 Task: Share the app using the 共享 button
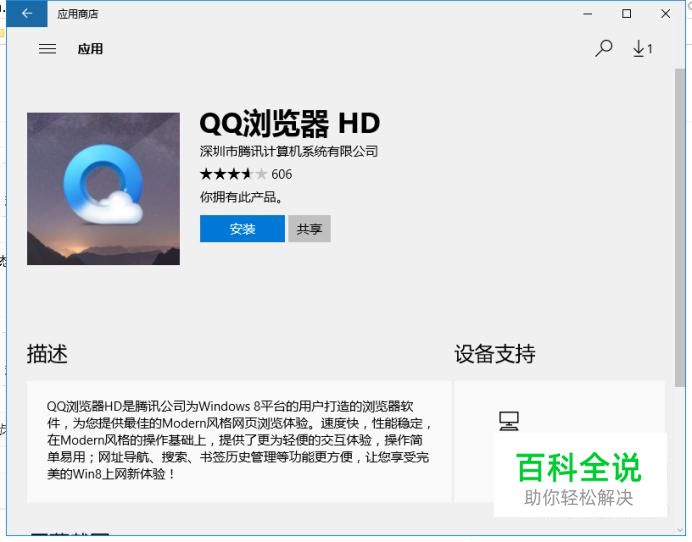309,229
